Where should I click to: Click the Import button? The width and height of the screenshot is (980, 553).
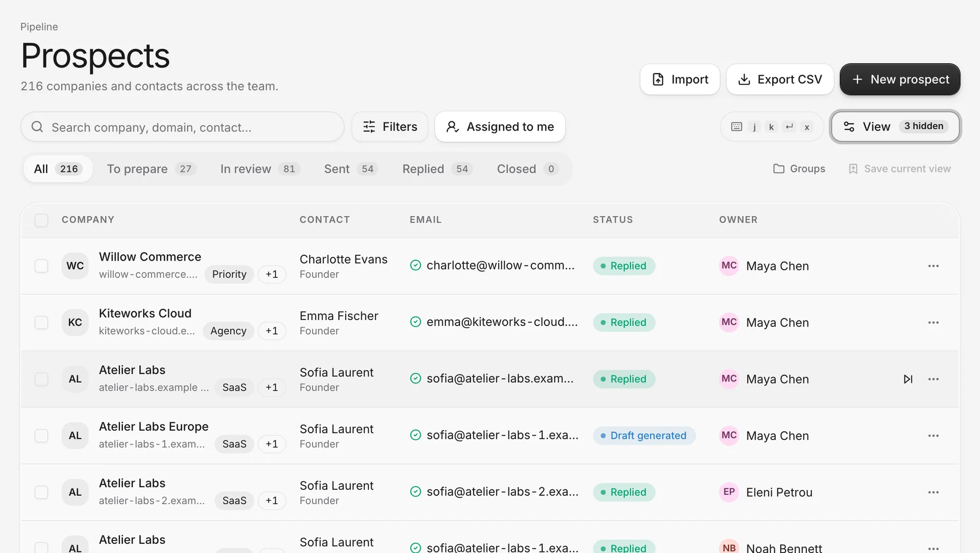680,79
